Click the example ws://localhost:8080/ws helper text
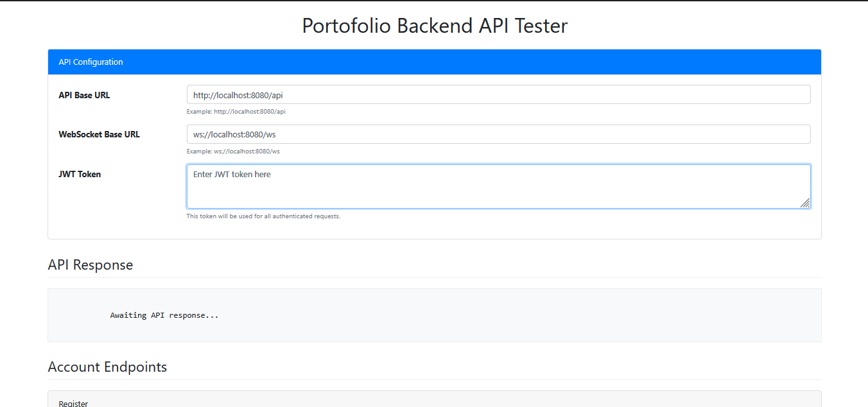 coord(232,151)
